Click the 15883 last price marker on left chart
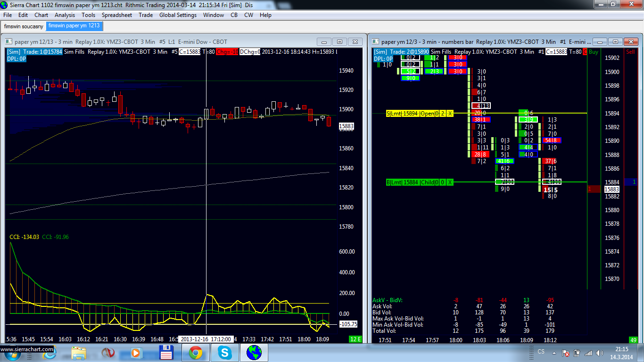 point(346,126)
